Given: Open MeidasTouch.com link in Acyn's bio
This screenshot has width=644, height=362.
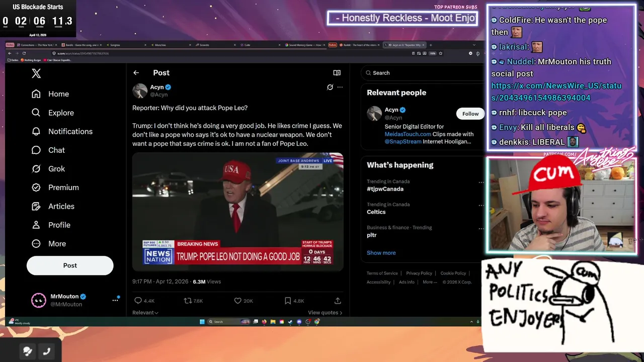Looking at the screenshot, I should pyautogui.click(x=408, y=134).
